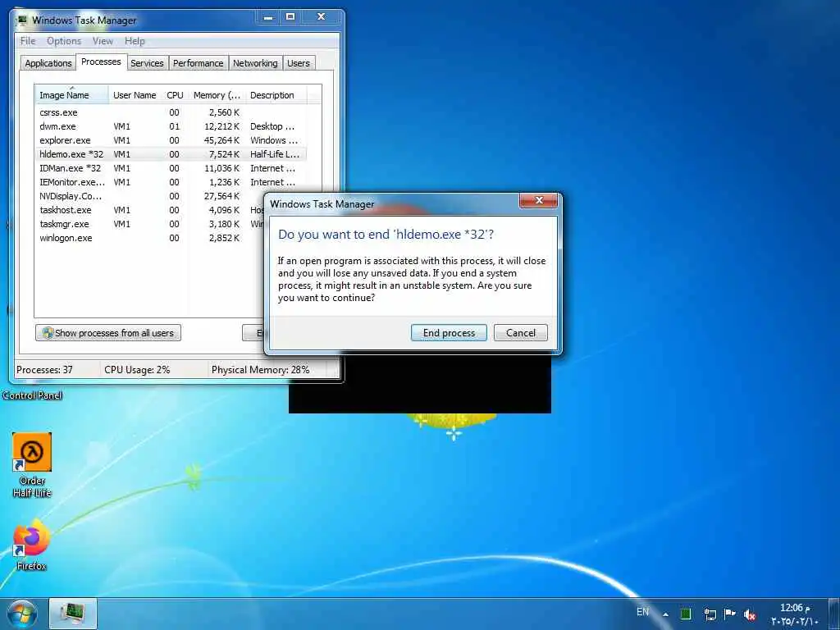Sort by Memory column header
840x630 pixels.
coord(217,95)
